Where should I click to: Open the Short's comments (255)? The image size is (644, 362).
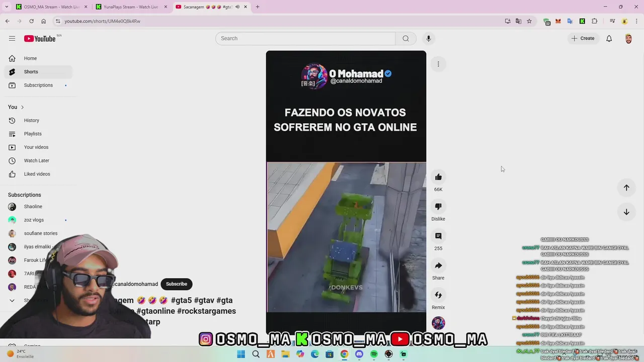438,236
